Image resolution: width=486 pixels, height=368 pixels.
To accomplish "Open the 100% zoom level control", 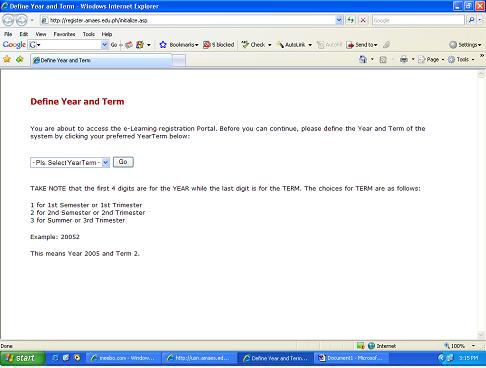I will pos(460,346).
